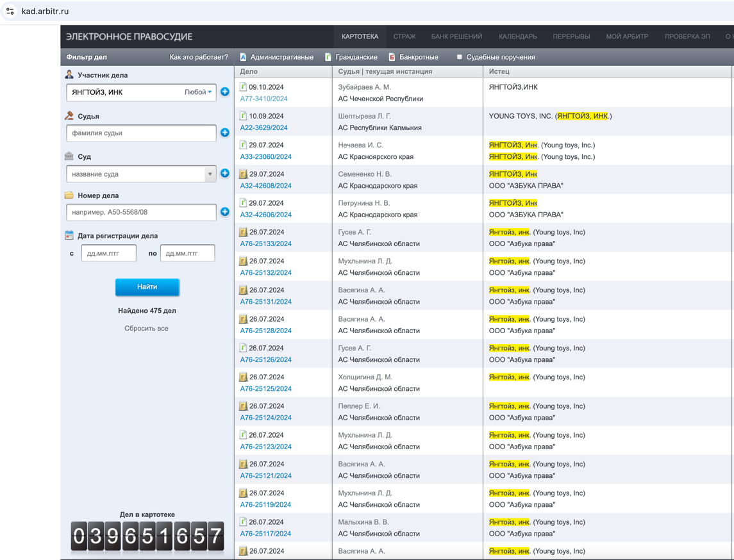
Task: Open case link A22-3629/2024
Action: click(263, 128)
